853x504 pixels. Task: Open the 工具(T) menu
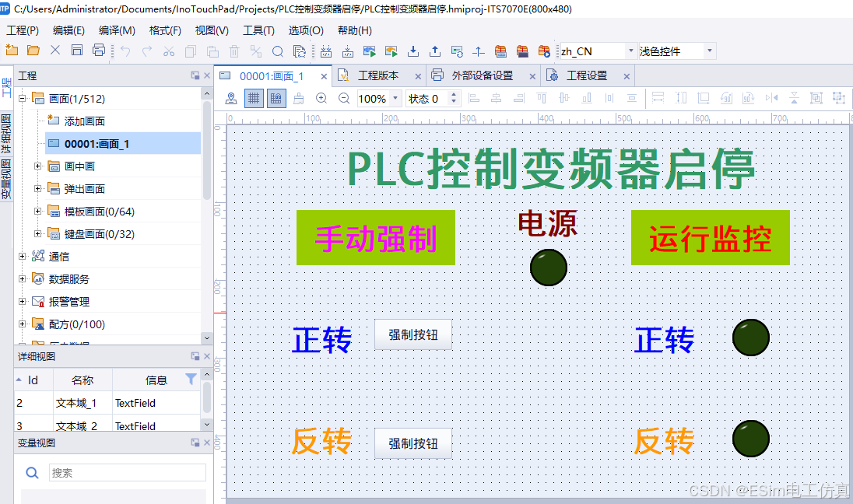[x=258, y=30]
